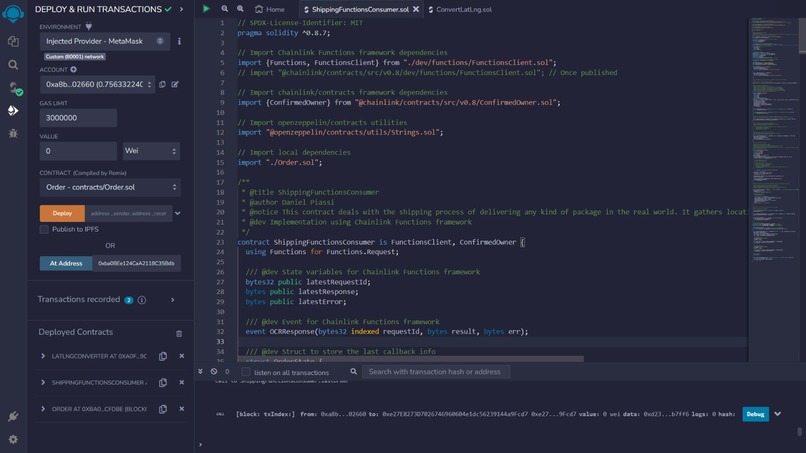Open the Wei unit dropdown

(x=151, y=151)
